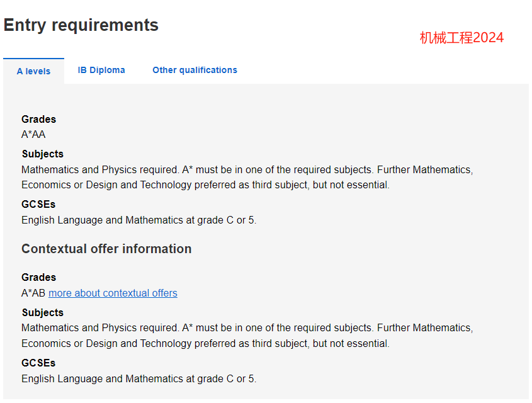532x403 pixels.
Task: Click the final 'English Language and Mathematics' sentence
Action: (139, 379)
